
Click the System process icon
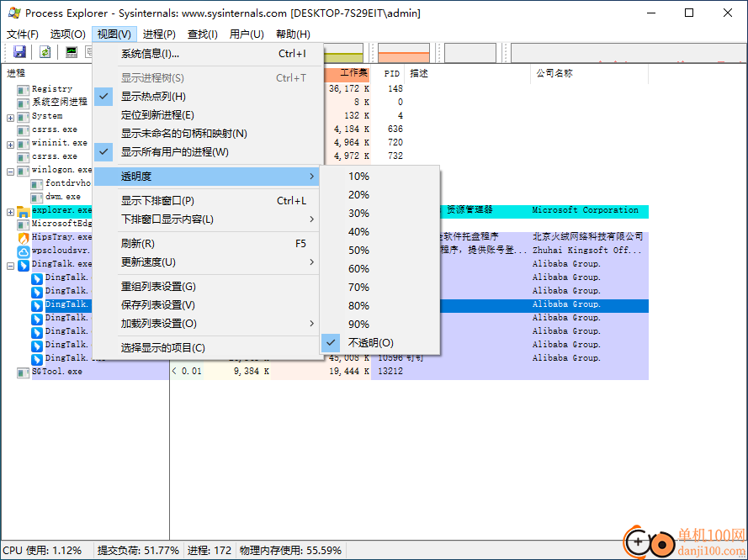23,117
